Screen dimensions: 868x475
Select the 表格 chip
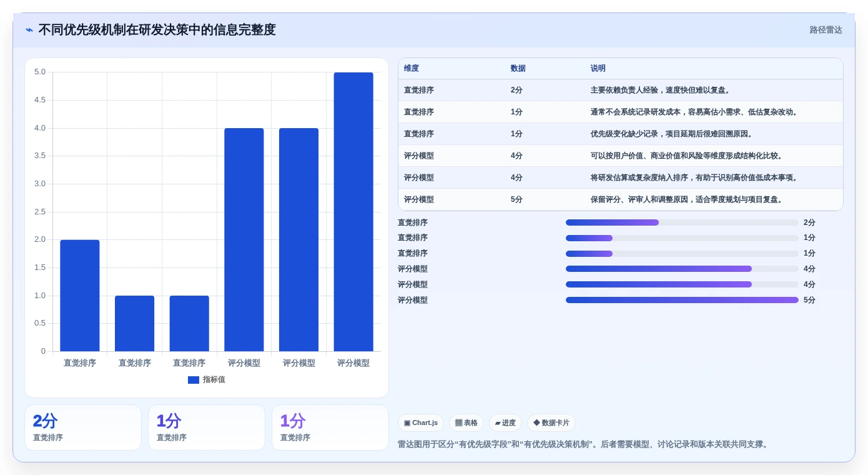(x=466, y=423)
